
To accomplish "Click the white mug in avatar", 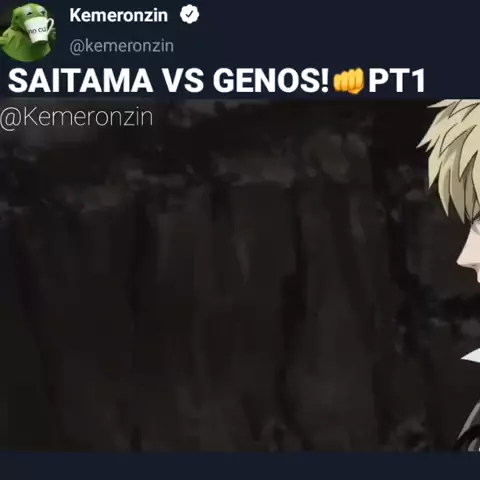I will [x=40, y=30].
